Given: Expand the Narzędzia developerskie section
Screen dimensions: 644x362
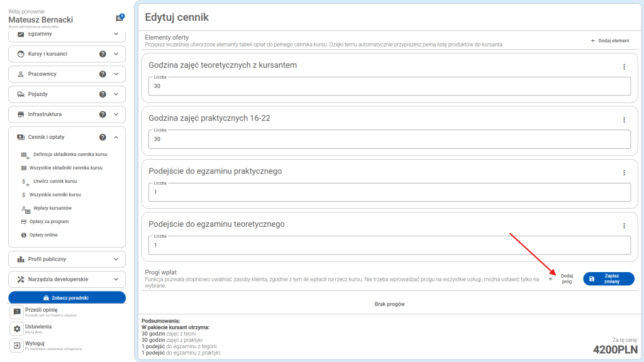Looking at the screenshot, I should (116, 279).
